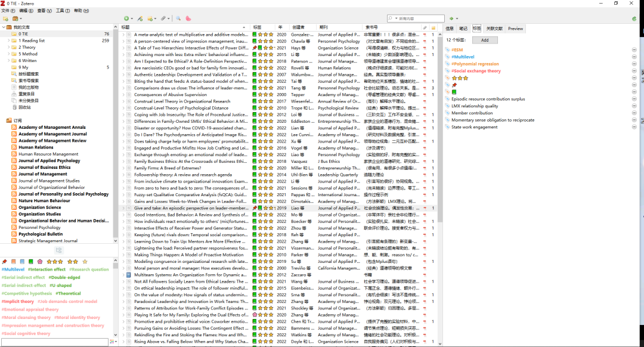The image size is (644, 347).
Task: Open the New Library dropdown button
Action: click(x=17, y=18)
